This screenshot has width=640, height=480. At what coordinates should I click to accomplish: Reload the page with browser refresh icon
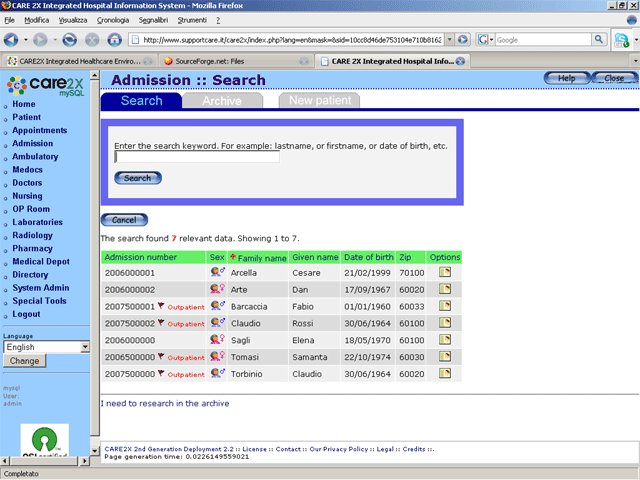pyautogui.click(x=69, y=40)
